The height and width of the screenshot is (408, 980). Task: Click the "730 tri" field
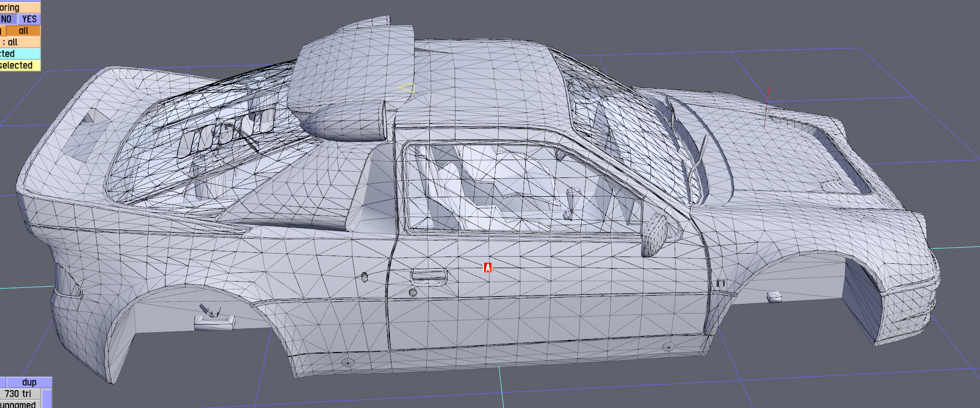click(20, 394)
